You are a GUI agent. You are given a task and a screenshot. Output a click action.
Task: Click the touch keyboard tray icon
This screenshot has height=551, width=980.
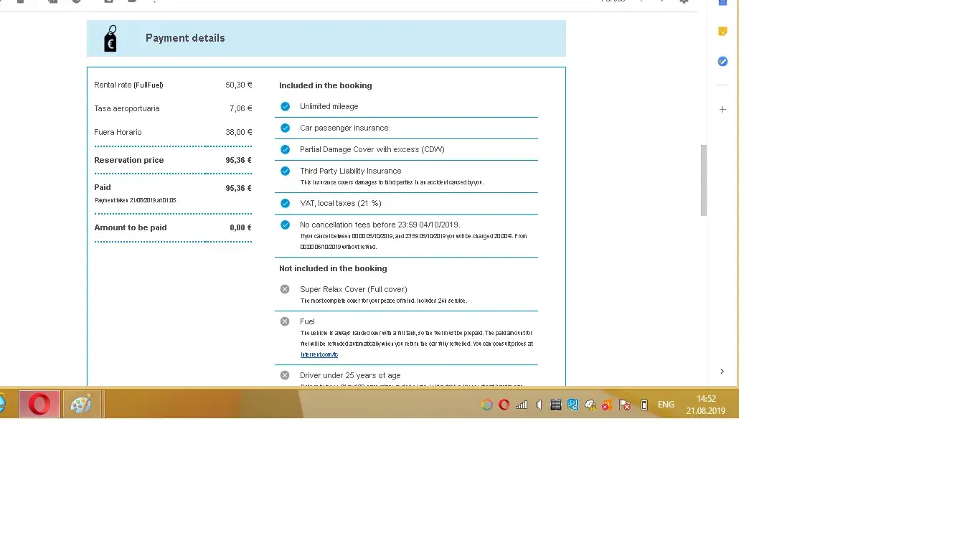[555, 405]
